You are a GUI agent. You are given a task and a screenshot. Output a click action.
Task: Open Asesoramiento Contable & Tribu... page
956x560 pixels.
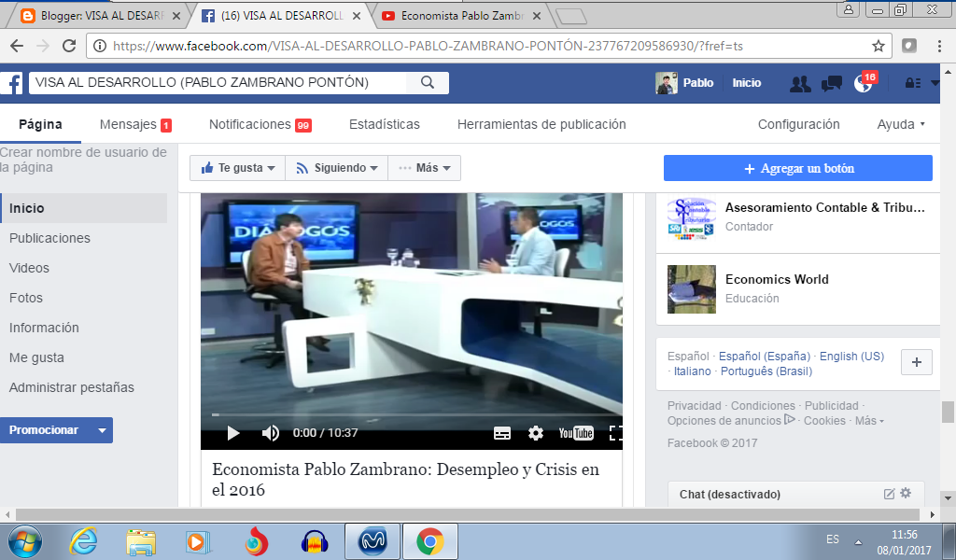825,208
